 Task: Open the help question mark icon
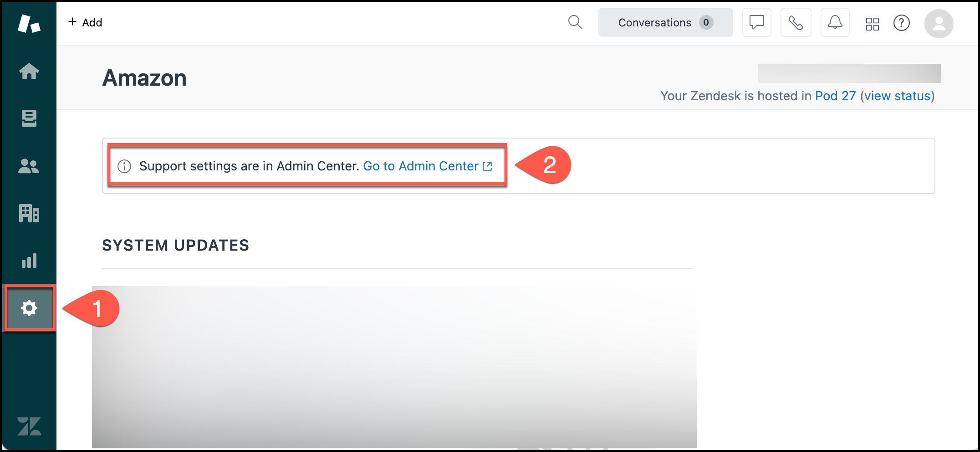point(902,22)
